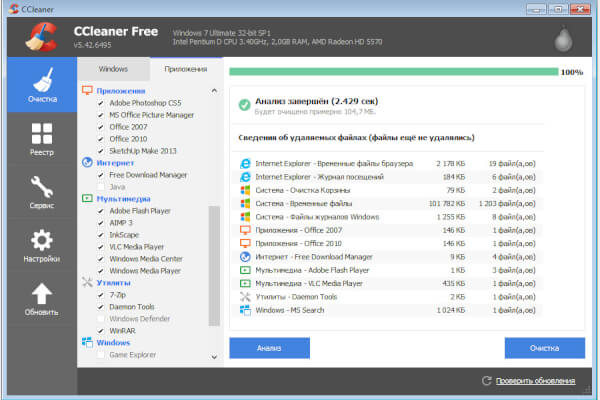The width and height of the screenshot is (600, 400).
Task: Open the Проверить обновления link
Action: coord(535,381)
